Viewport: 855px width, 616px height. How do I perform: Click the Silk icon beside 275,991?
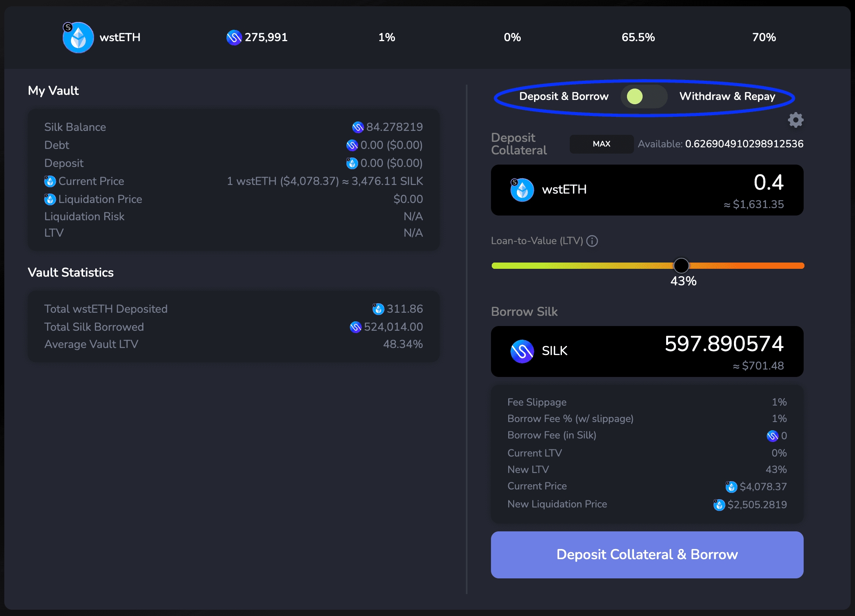tap(234, 38)
